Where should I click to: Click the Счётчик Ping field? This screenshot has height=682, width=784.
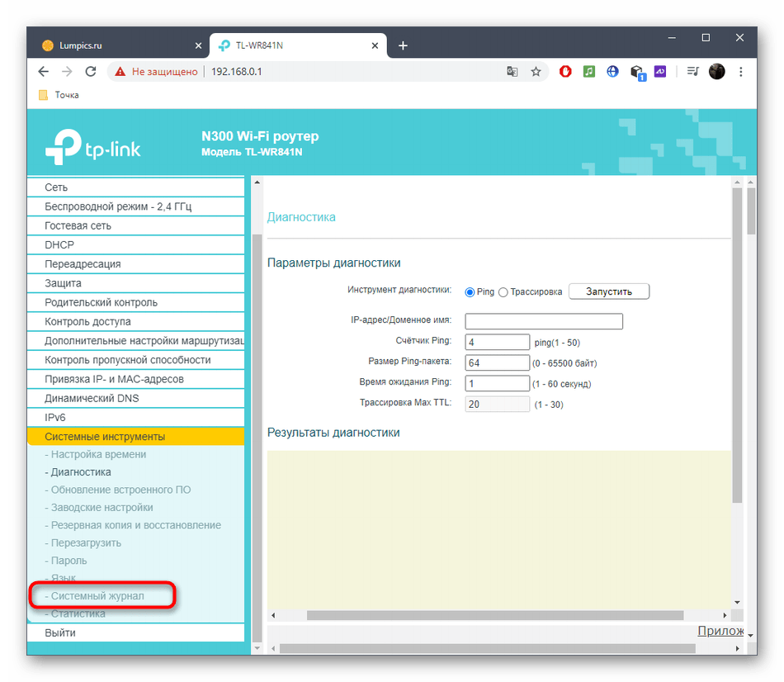497,343
